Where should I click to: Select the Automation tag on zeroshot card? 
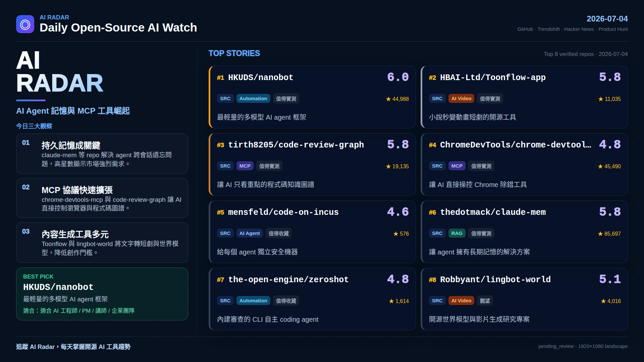tap(253, 301)
